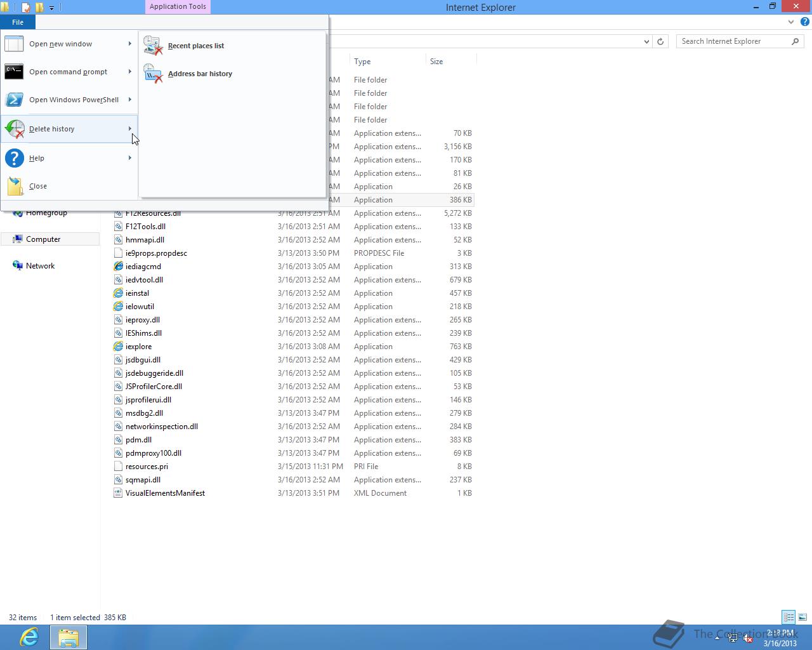Select the file jsprofilerui.dll
The width and height of the screenshot is (812, 650).
[x=148, y=400]
